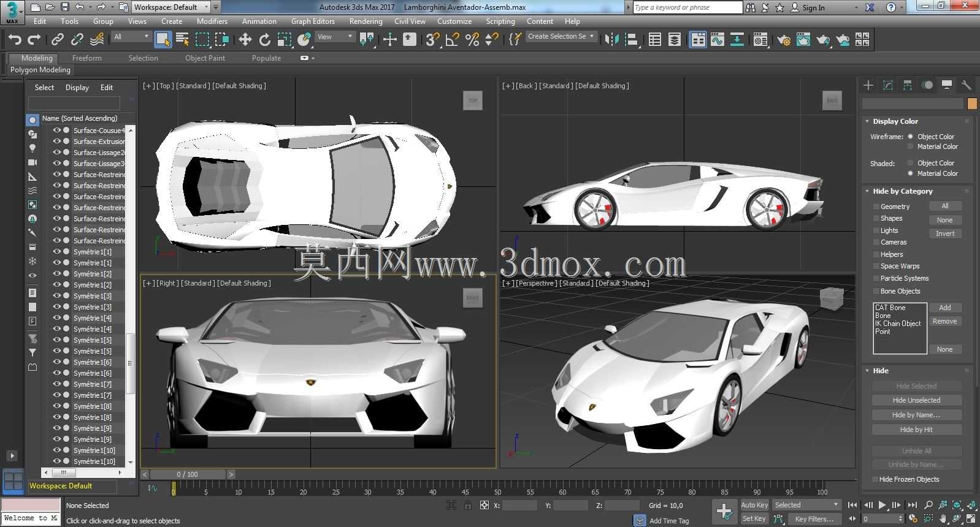Click the keyword search input field
Image resolution: width=980 pixels, height=527 pixels.
[687, 7]
